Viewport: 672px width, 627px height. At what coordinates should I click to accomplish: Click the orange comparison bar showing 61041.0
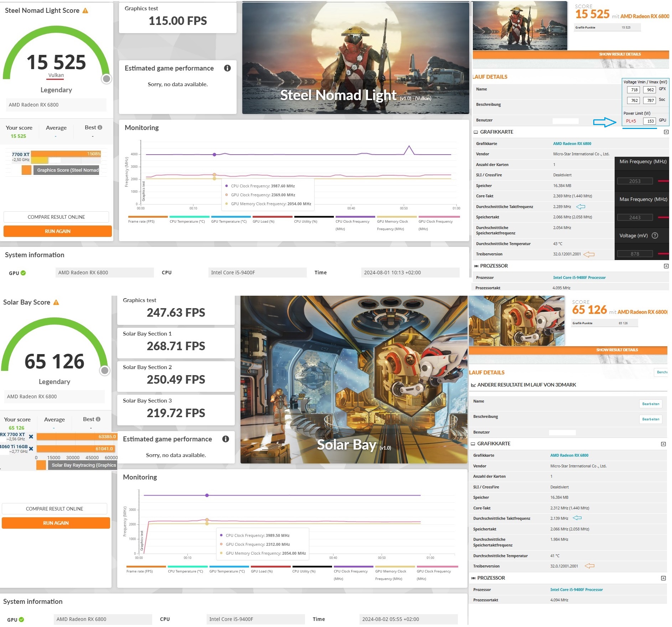[76, 449]
